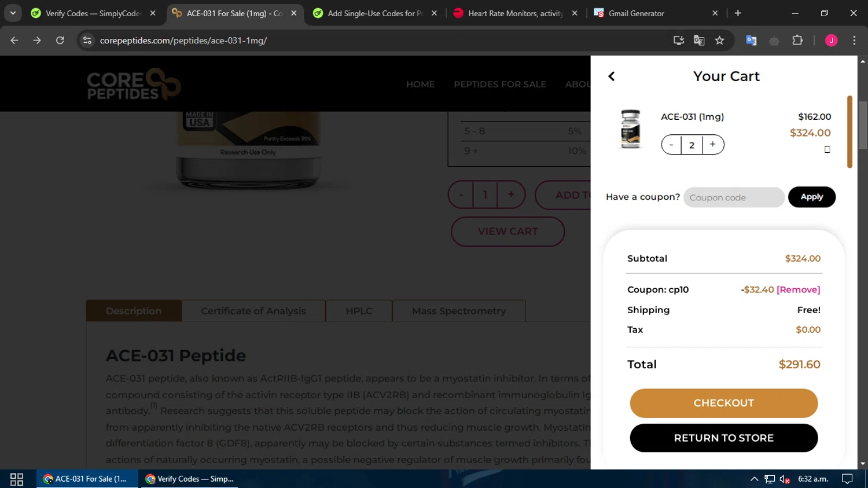Click the translate page icon
Screen dimensions: 868x488
click(x=699, y=41)
